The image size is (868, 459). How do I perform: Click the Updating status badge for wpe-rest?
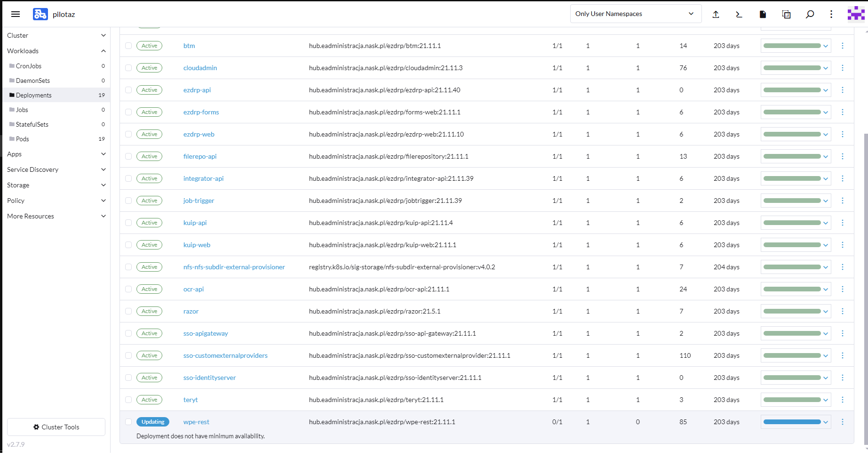point(153,422)
